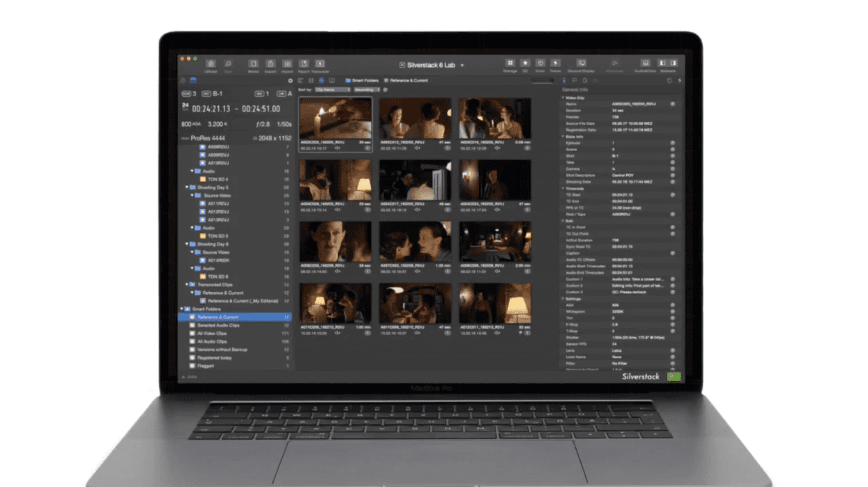Open the QC star icon
Image resolution: width=868 pixels, height=487 pixels.
(526, 63)
